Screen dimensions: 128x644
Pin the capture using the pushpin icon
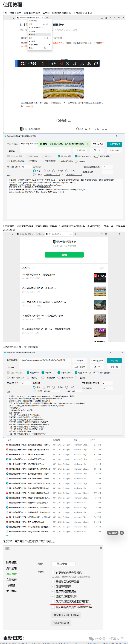point(74,63)
